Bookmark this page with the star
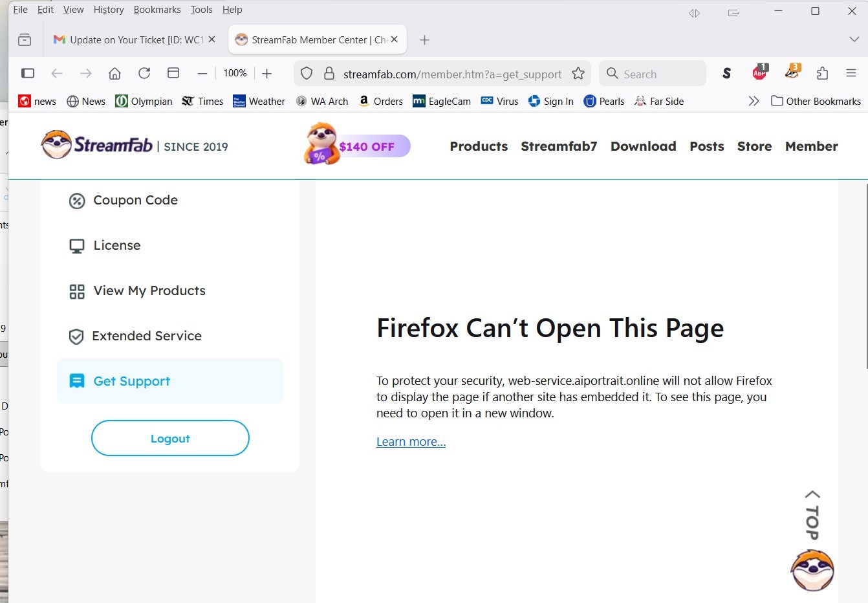The image size is (868, 603). [x=578, y=74]
